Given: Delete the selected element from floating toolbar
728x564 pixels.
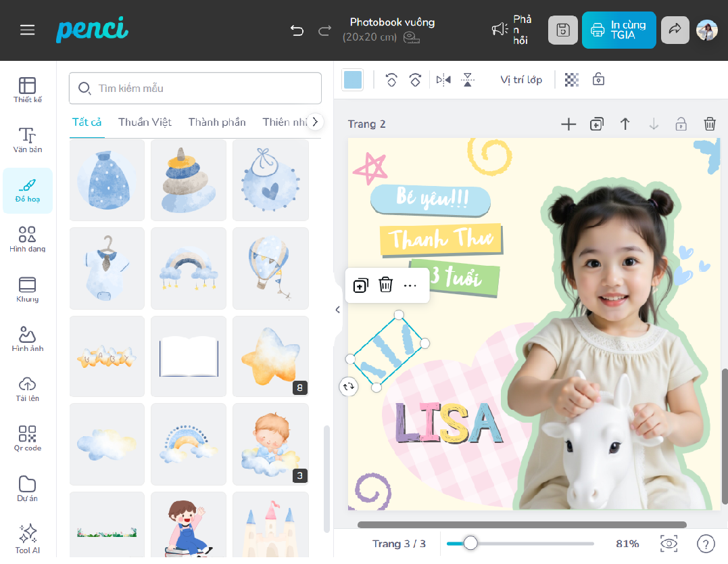Looking at the screenshot, I should coord(385,285).
